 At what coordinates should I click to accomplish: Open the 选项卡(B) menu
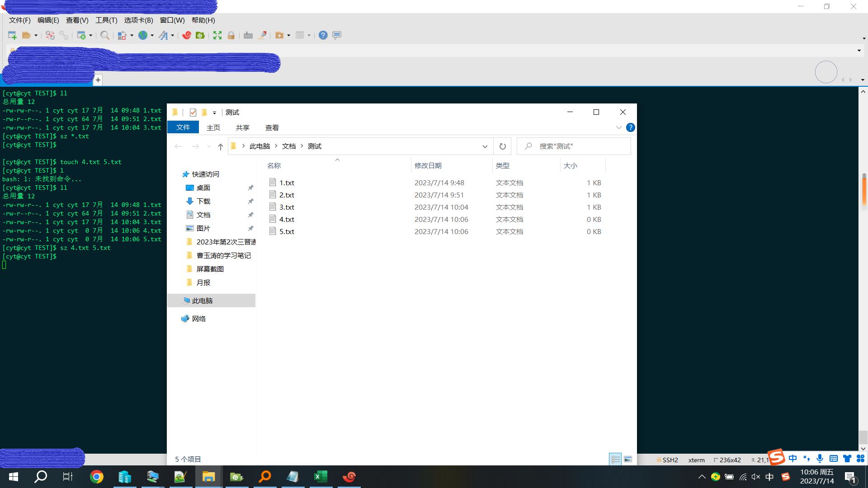[138, 20]
